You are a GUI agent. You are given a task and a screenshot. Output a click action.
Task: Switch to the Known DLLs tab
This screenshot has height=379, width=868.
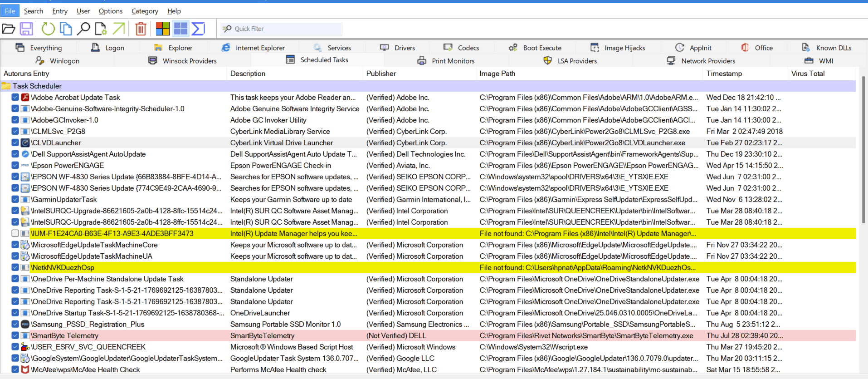point(827,48)
